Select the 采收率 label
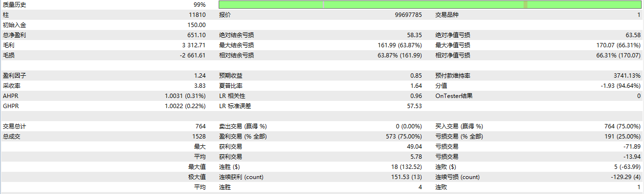 coord(12,86)
